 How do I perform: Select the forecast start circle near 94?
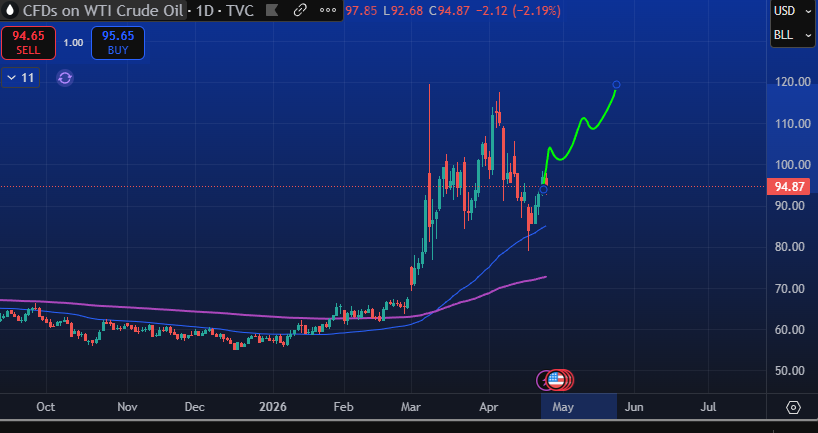pos(544,190)
